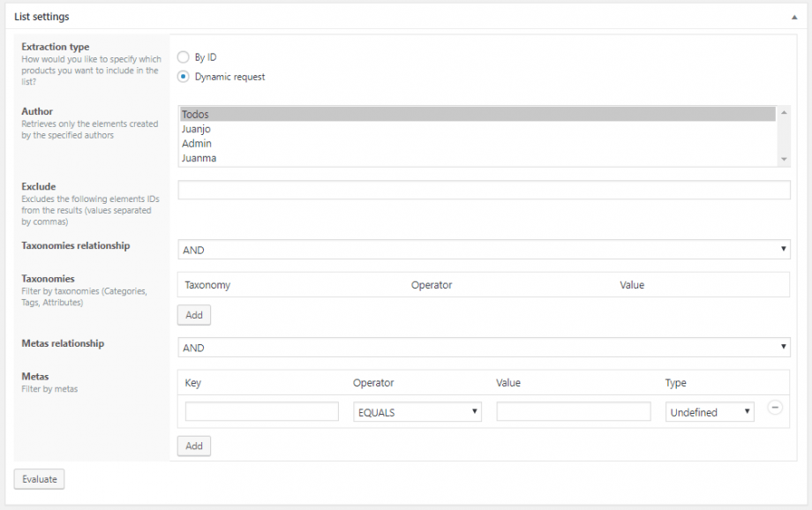
Task: Open the Undefined type dropdown
Action: click(710, 412)
